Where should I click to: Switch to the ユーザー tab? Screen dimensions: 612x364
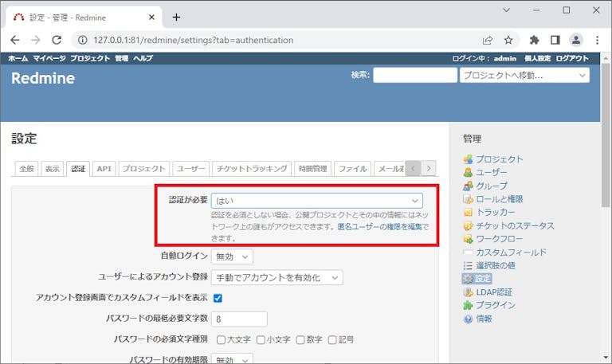coord(191,169)
